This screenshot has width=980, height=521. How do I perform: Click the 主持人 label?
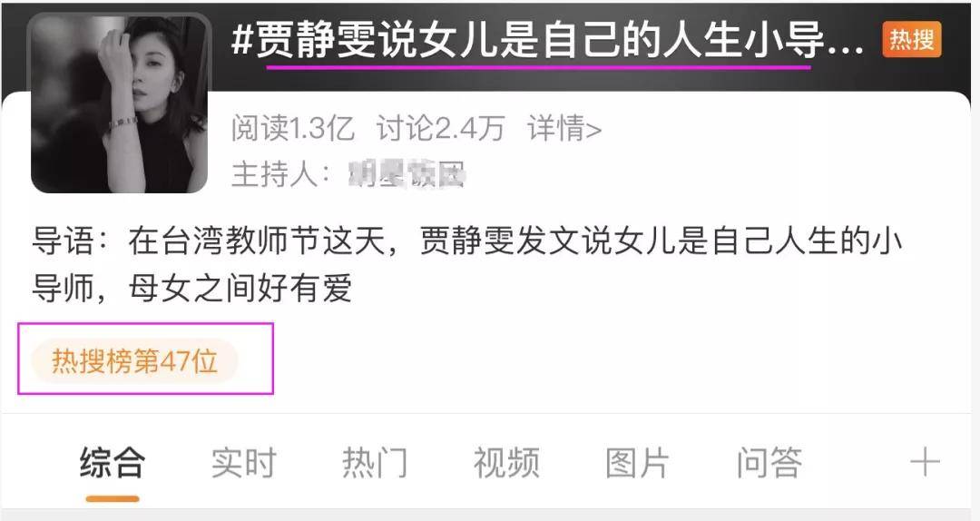tap(280, 174)
